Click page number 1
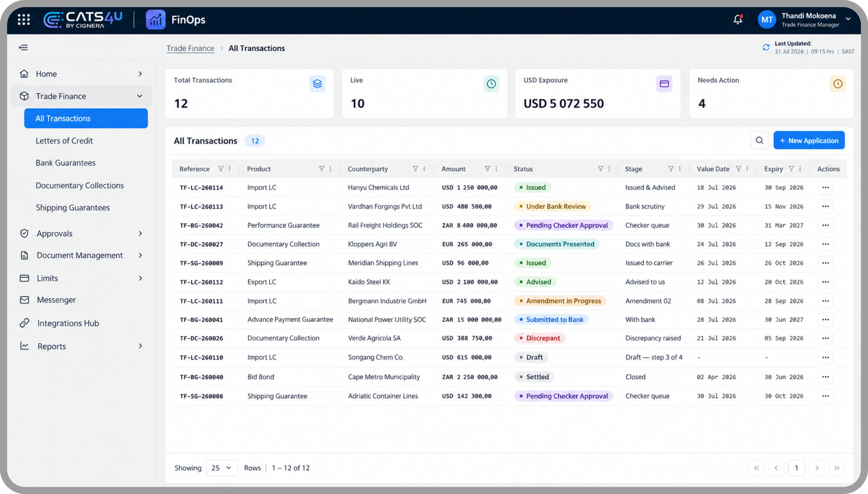The image size is (868, 494). click(x=796, y=468)
